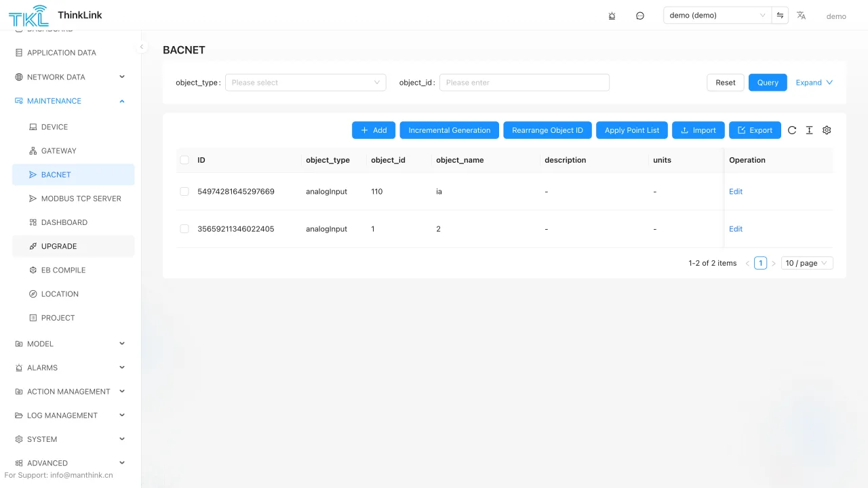Expand the Network Data menu chevron
Image resolution: width=868 pixels, height=488 pixels.
pos(122,77)
